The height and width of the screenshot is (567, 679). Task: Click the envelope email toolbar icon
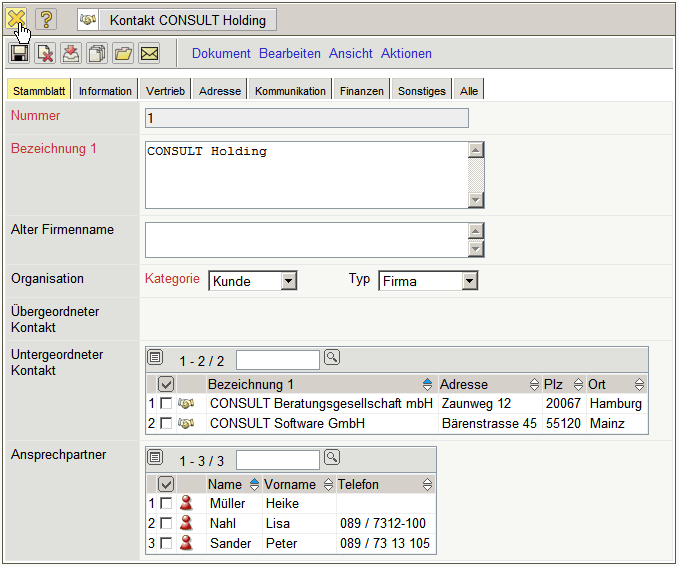coord(149,53)
